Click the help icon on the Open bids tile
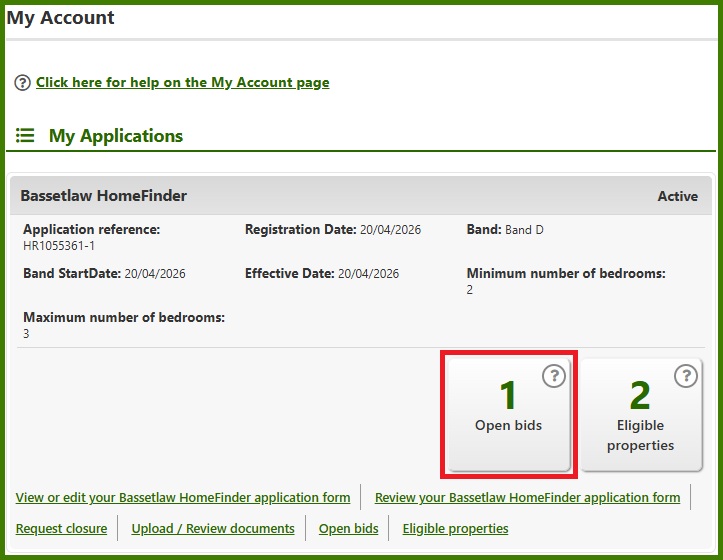The image size is (723, 560). [x=554, y=376]
